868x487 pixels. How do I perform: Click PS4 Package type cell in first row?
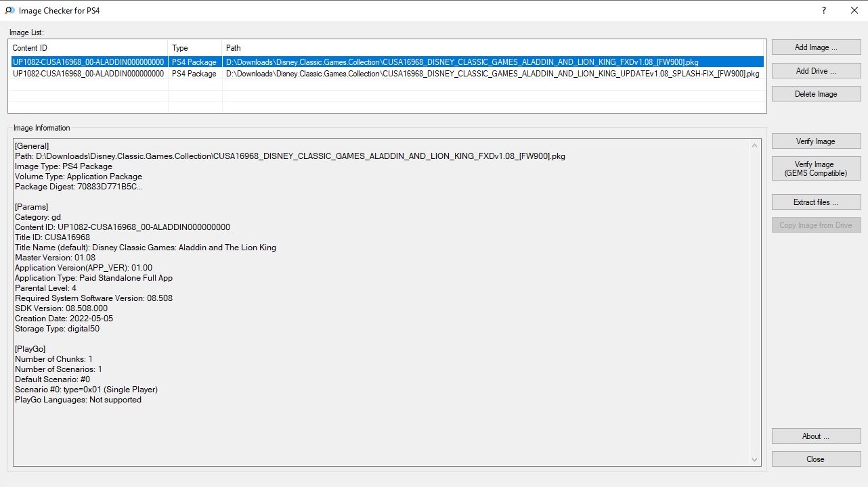tap(194, 62)
